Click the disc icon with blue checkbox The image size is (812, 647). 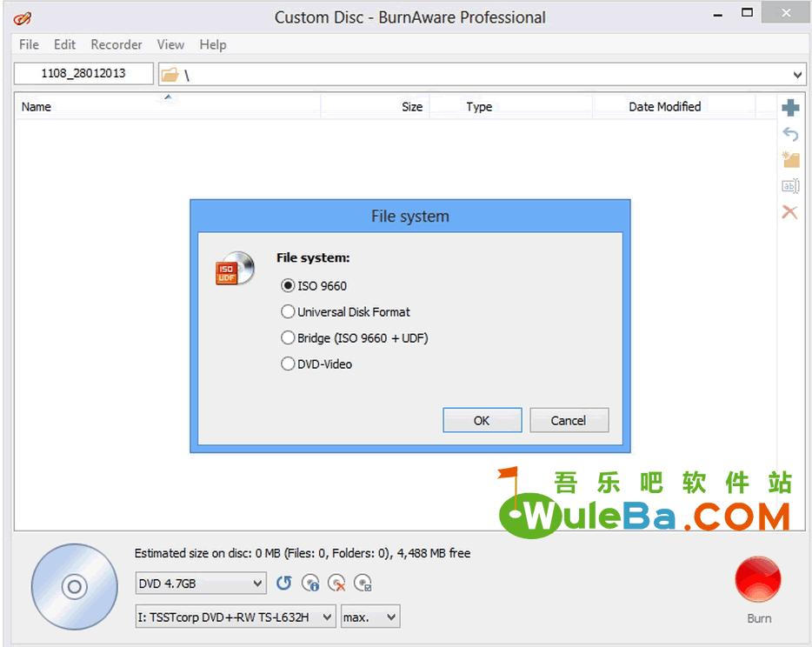point(363,584)
